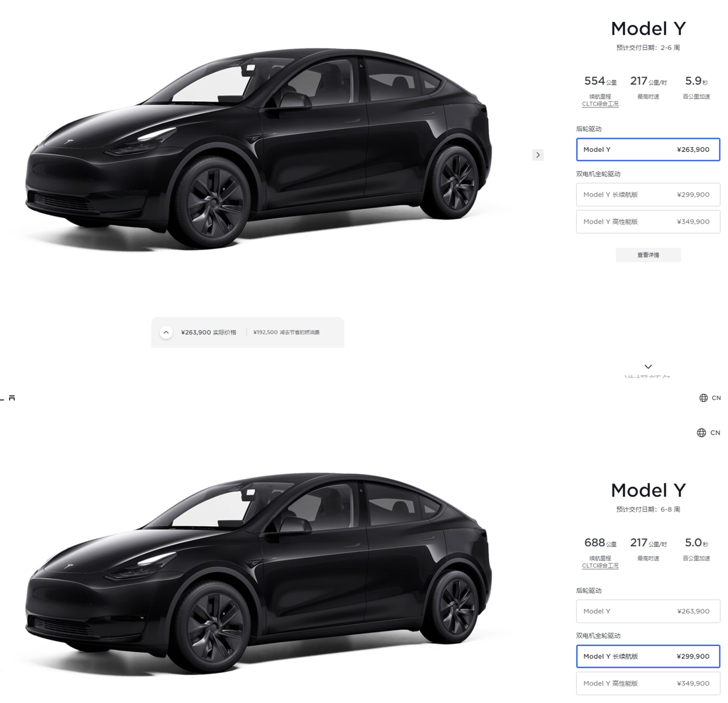
Task: Click ¥263,900 实际价格 in the price bar
Action: tap(208, 332)
